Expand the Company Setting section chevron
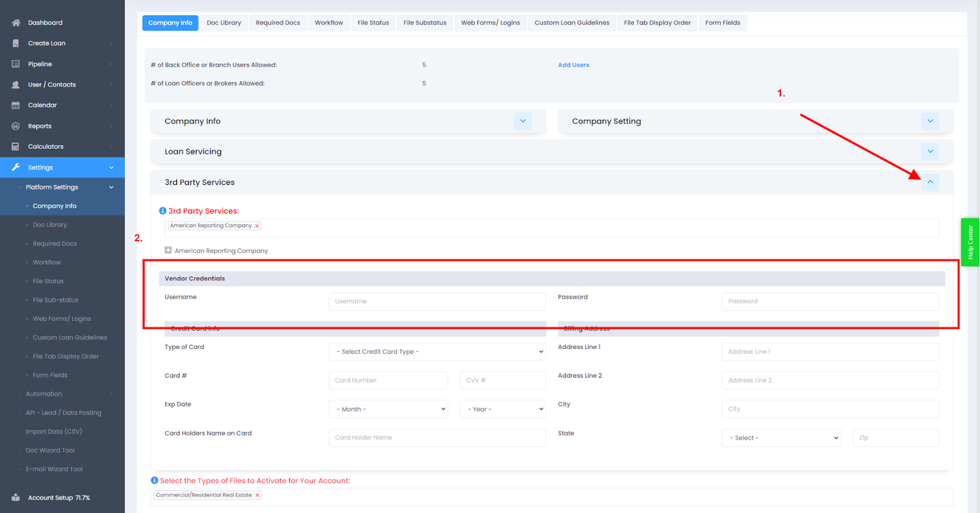Image resolution: width=980 pixels, height=513 pixels. tap(930, 121)
